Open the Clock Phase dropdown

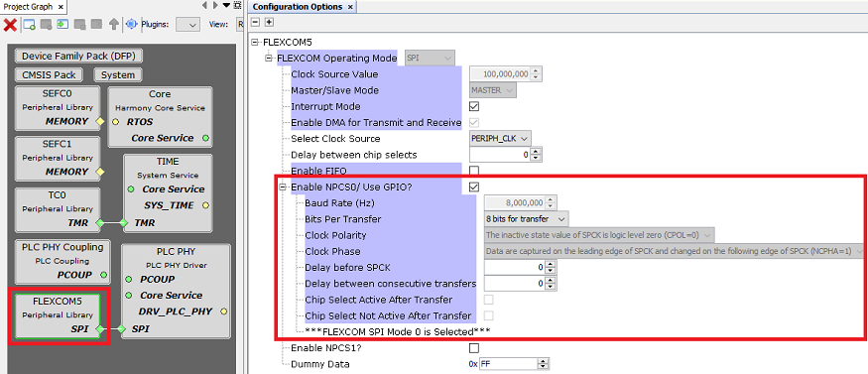tap(675, 251)
